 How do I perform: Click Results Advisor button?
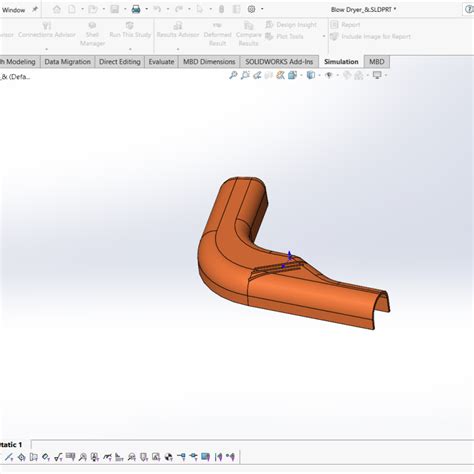pos(178,30)
